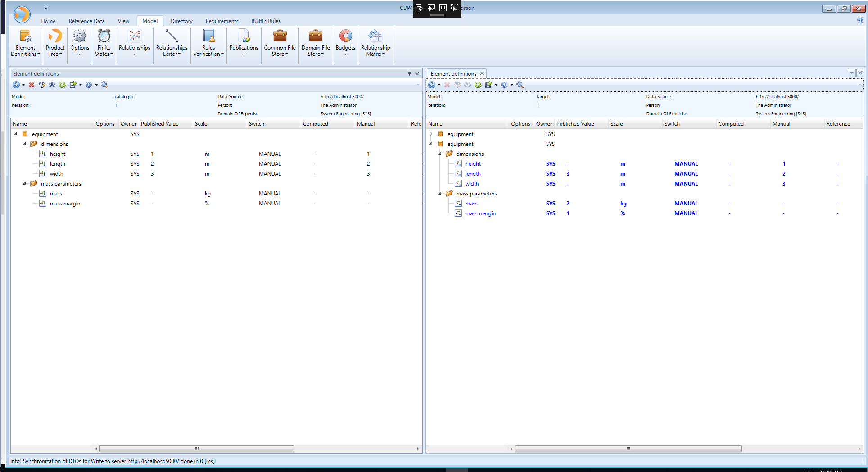Click the Common File Store button
The height and width of the screenshot is (472, 868).
tap(280, 43)
